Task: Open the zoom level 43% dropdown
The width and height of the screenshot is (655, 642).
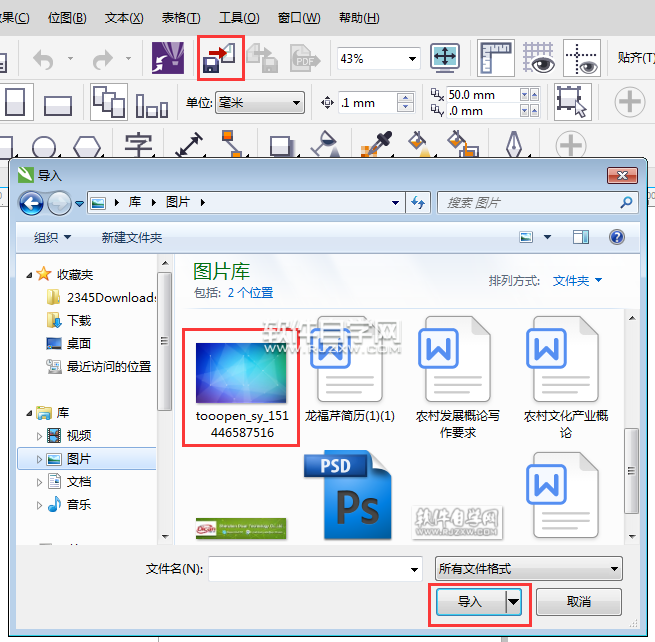Action: pyautogui.click(x=412, y=58)
